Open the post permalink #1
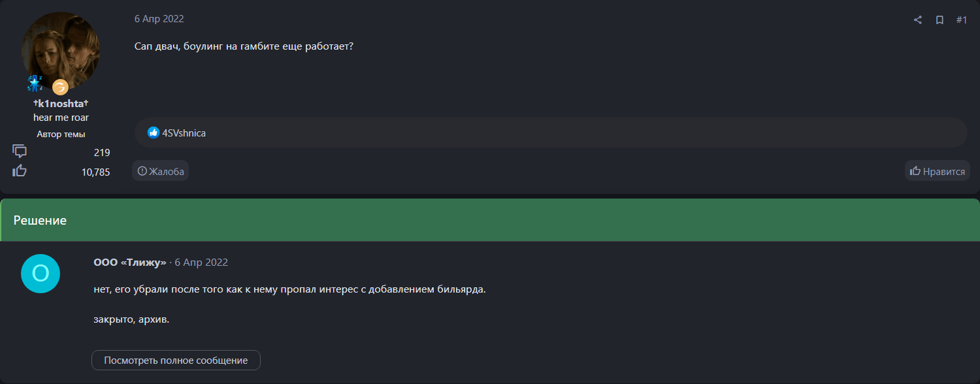Image resolution: width=980 pixels, height=384 pixels. pos(962,20)
